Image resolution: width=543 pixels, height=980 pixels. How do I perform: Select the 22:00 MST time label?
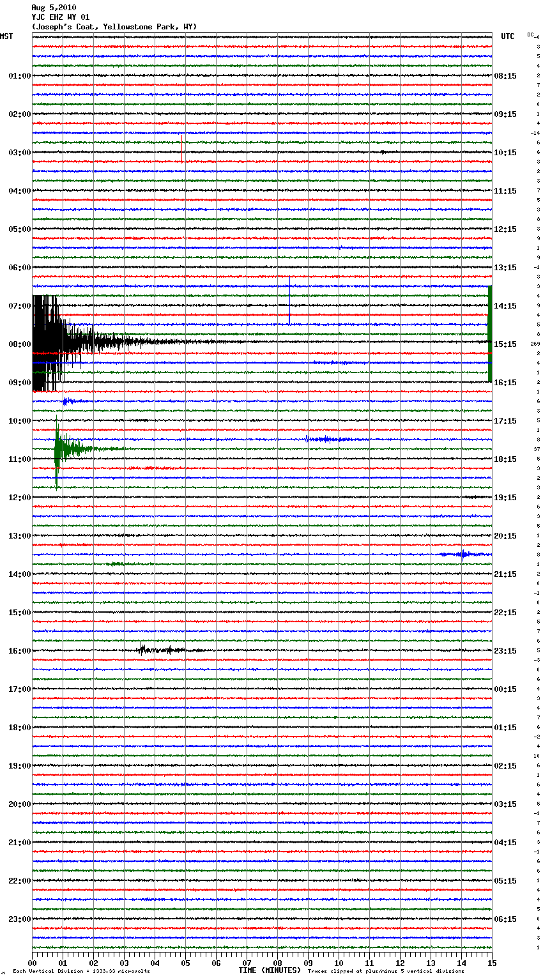(x=20, y=881)
